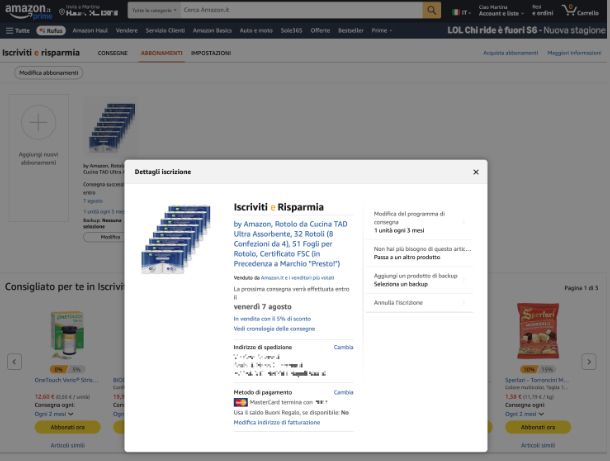Open Resi e ordini

point(542,11)
